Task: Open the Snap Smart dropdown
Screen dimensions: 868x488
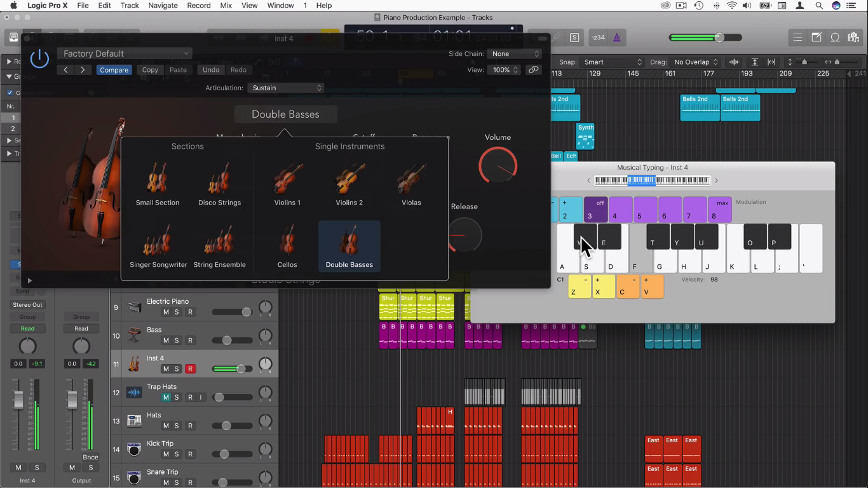Action: click(613, 62)
